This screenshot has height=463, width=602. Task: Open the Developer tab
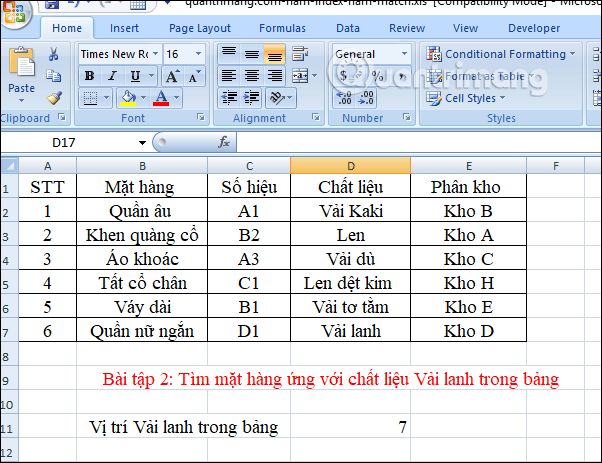pyautogui.click(x=534, y=28)
